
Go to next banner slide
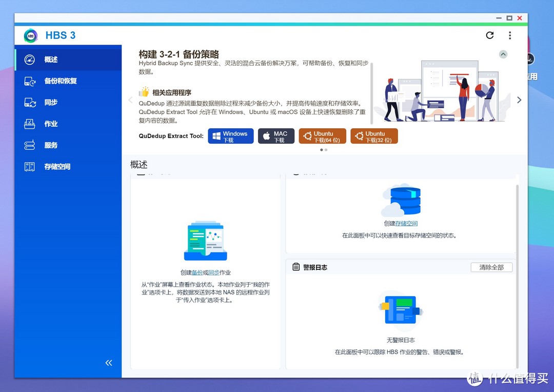click(519, 100)
